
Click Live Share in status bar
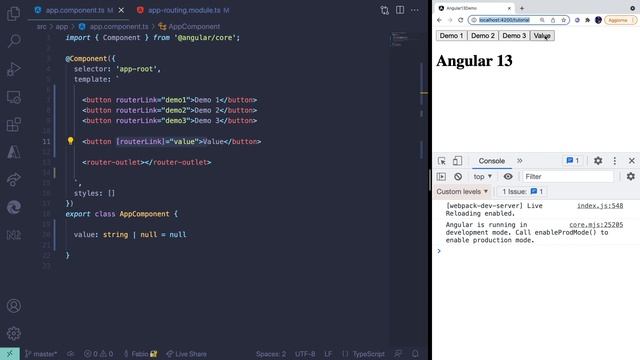point(186,353)
